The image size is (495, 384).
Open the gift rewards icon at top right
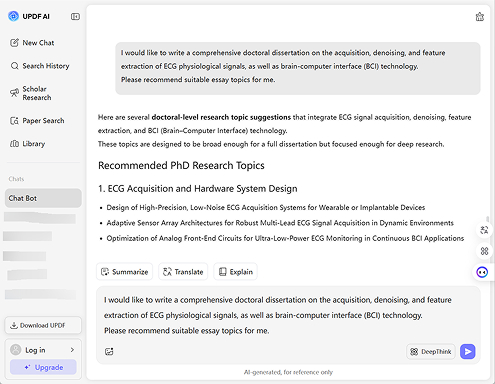(480, 17)
